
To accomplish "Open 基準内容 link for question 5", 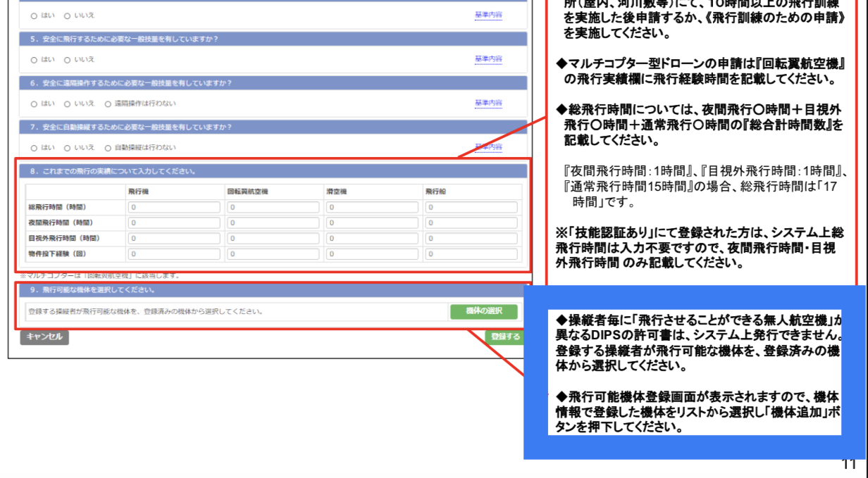I will (x=488, y=59).
